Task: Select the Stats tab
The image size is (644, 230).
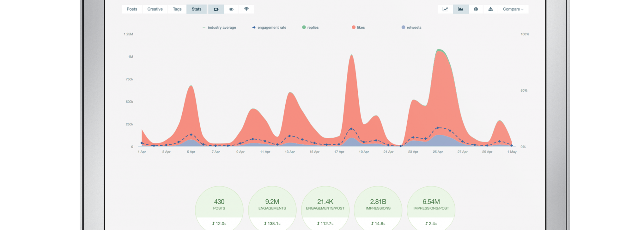Action: [196, 9]
